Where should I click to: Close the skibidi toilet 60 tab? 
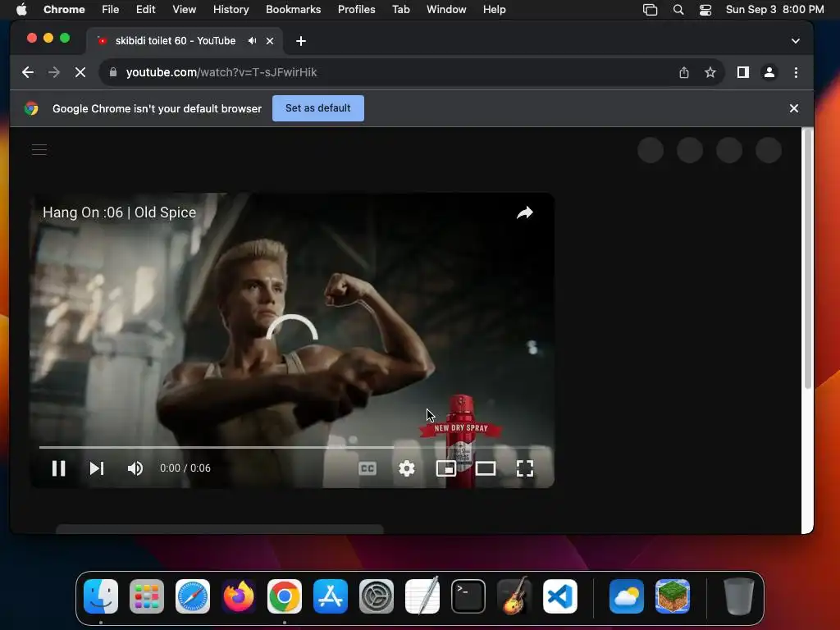[x=270, y=41]
